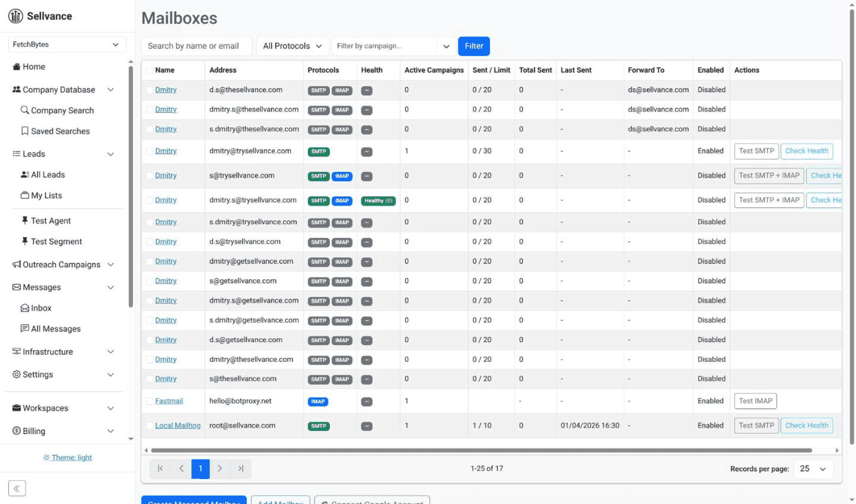
Task: Open the Records per page dropdown
Action: 813,469
